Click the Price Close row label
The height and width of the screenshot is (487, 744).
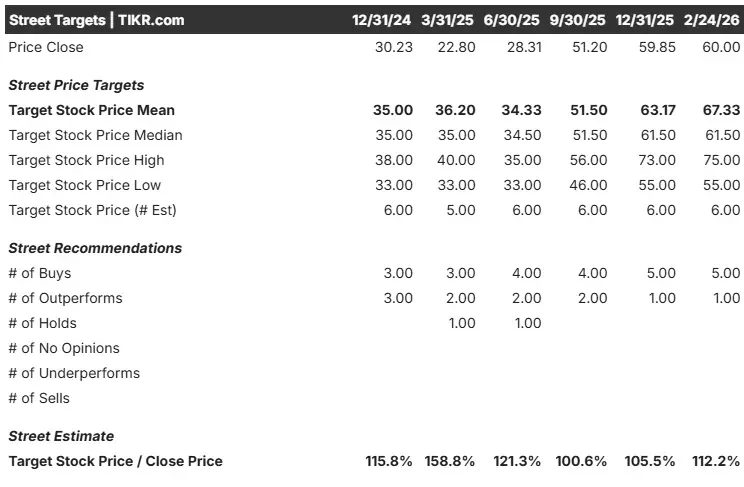(x=46, y=47)
